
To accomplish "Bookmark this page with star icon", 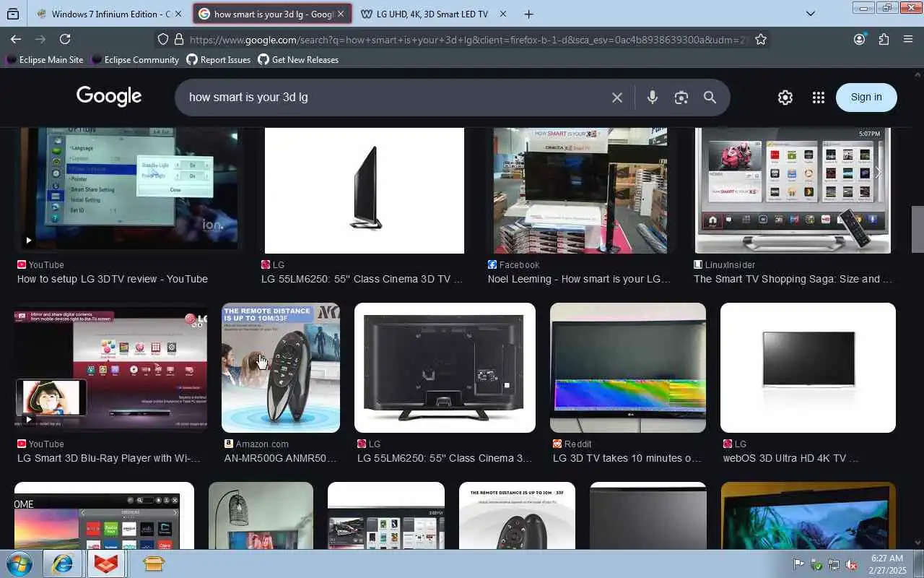I will (760, 40).
